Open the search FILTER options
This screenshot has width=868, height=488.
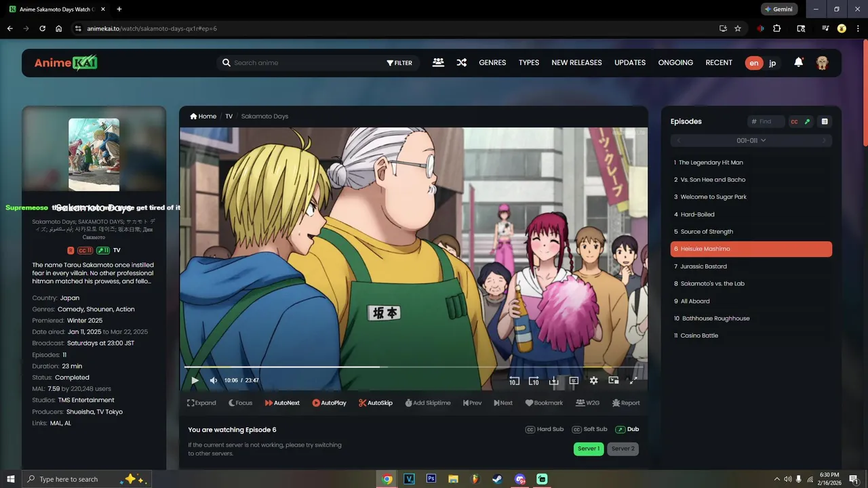pos(399,62)
